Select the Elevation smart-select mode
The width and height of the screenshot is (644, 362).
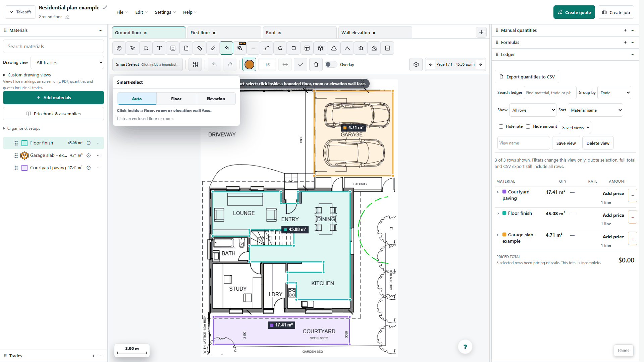[x=216, y=99]
